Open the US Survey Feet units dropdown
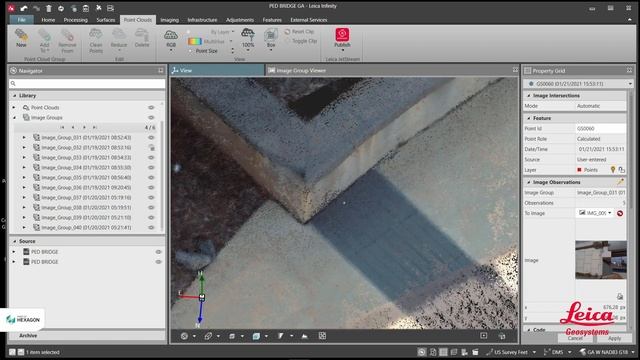The image size is (640, 360). (x=534, y=352)
